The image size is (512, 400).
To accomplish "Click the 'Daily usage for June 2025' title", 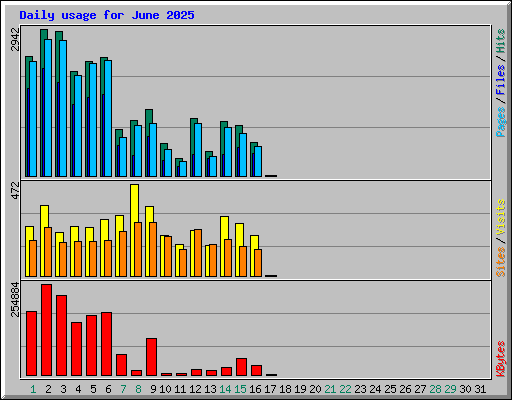I will click(x=107, y=15).
